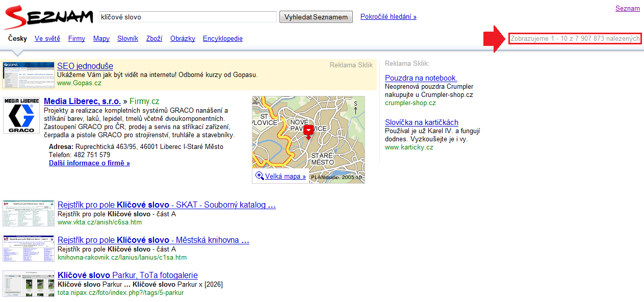Screen dimensions: 644x302
Task: Click the crumpler-shop.cz URL
Action: [410, 103]
